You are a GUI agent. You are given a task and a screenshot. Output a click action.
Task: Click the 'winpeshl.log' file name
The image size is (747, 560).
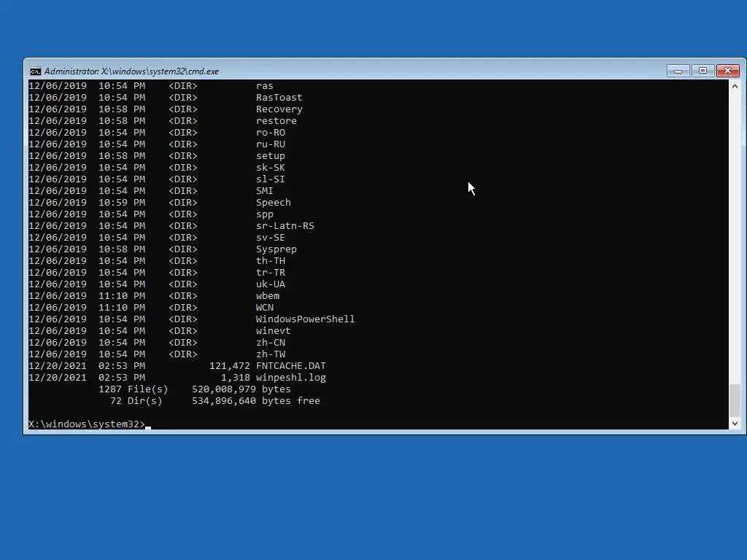(291, 377)
